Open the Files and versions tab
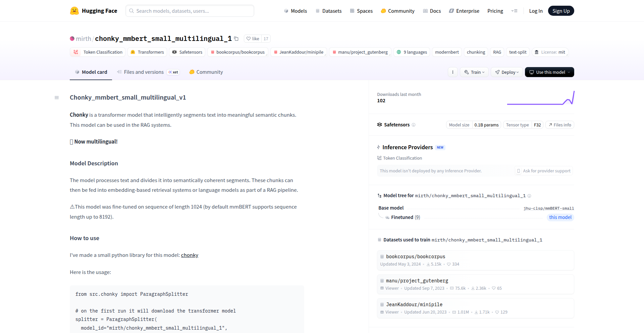 [148, 72]
